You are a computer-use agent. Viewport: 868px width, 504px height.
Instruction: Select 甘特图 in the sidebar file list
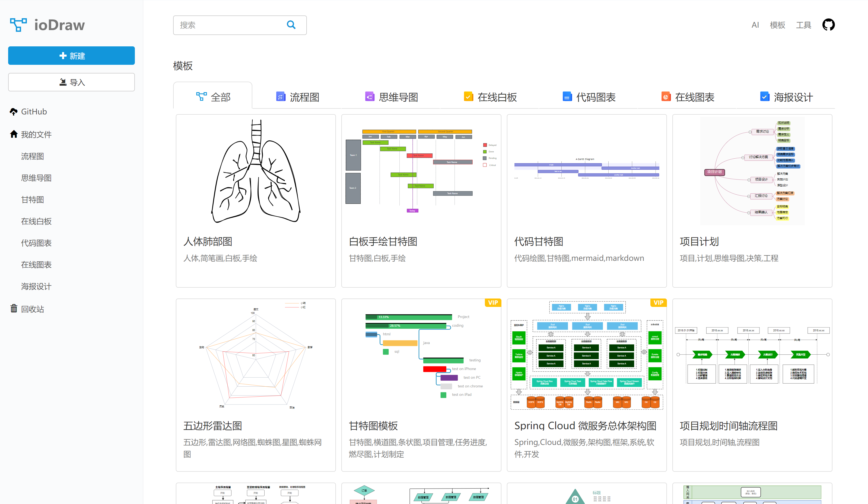click(x=32, y=200)
